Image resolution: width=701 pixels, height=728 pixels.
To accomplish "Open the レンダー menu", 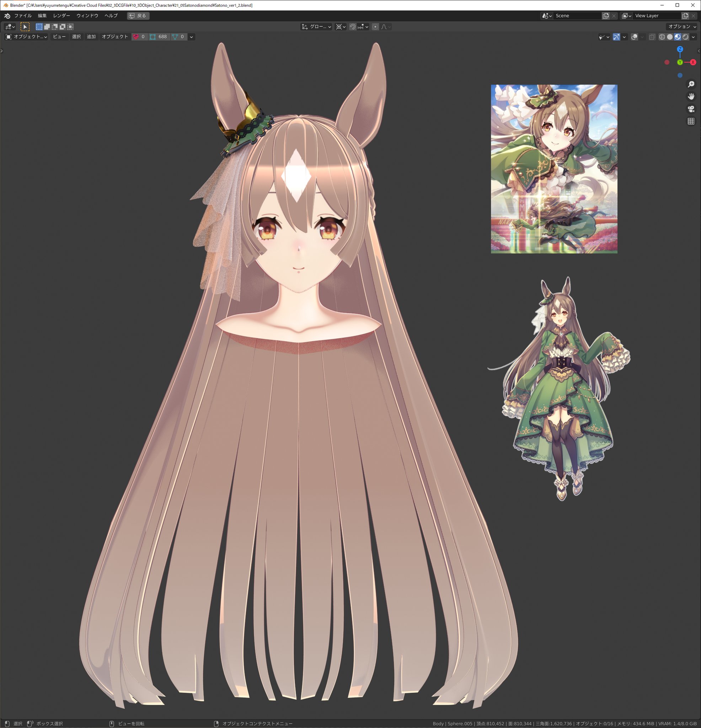I will (x=61, y=16).
